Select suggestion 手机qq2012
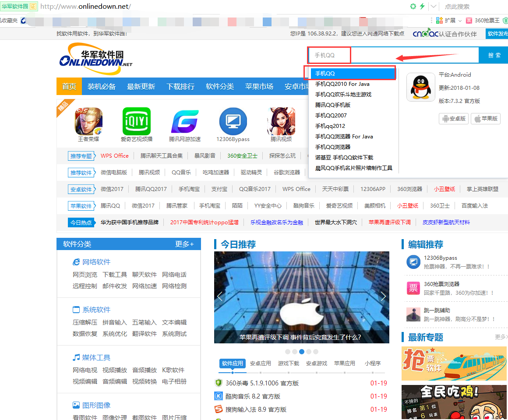 pyautogui.click(x=330, y=126)
